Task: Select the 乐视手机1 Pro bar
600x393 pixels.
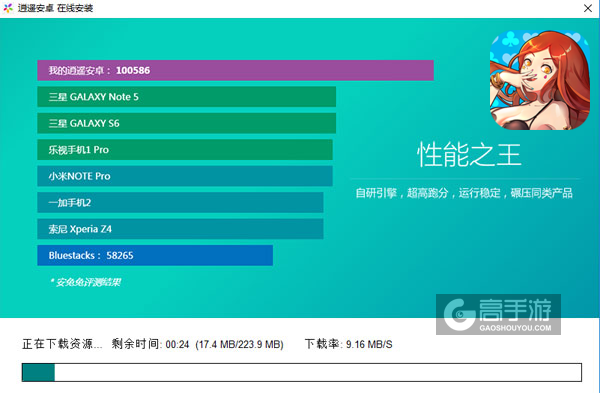Action: click(185, 150)
